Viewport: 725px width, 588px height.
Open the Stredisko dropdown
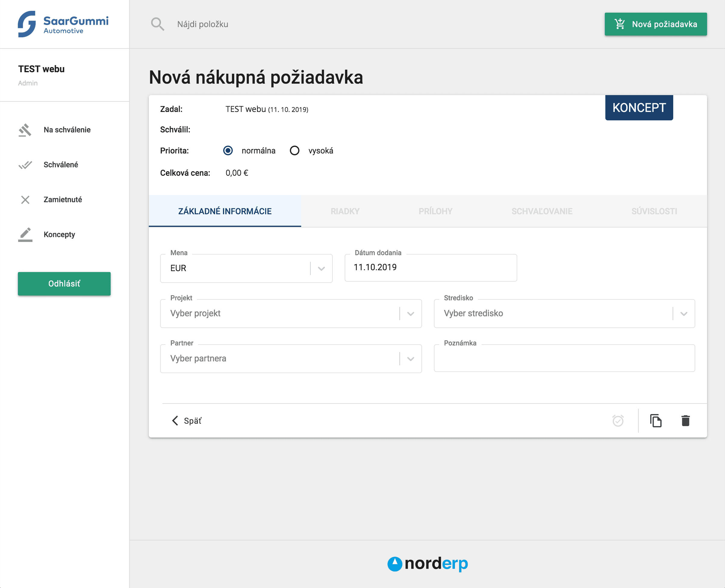tap(564, 313)
